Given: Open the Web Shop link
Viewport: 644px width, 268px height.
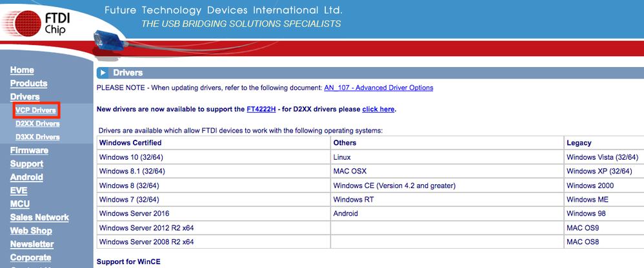Looking at the screenshot, I should [x=31, y=231].
